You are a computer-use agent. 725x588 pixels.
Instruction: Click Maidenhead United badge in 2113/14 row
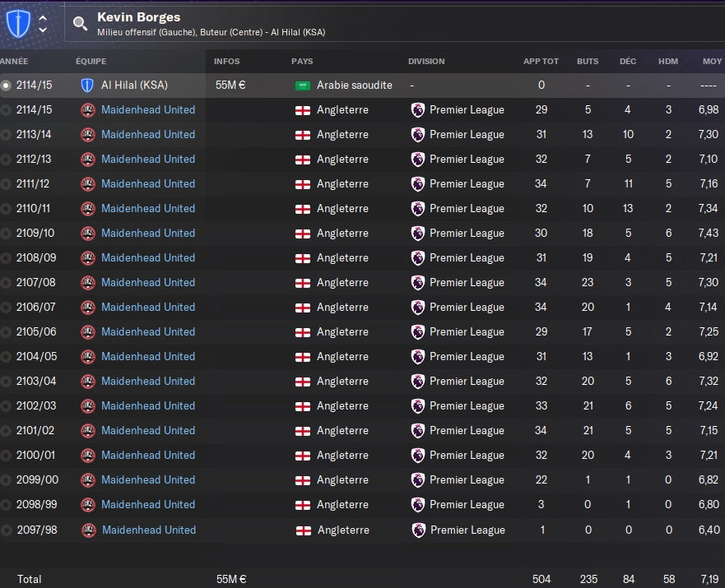coord(88,134)
